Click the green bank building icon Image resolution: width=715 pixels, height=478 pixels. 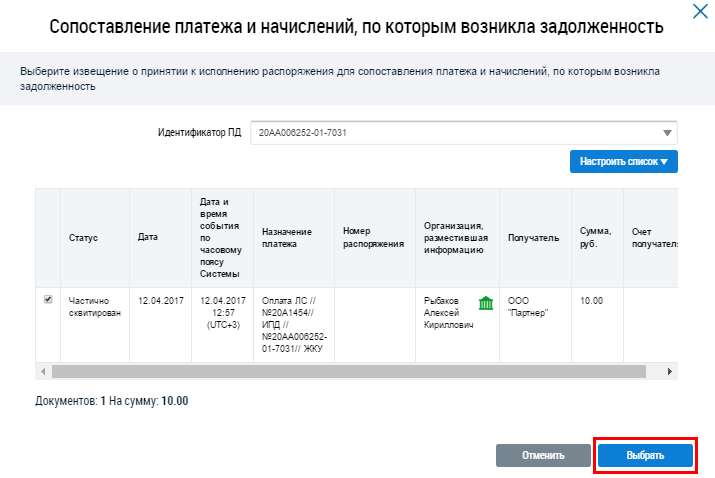pos(485,304)
